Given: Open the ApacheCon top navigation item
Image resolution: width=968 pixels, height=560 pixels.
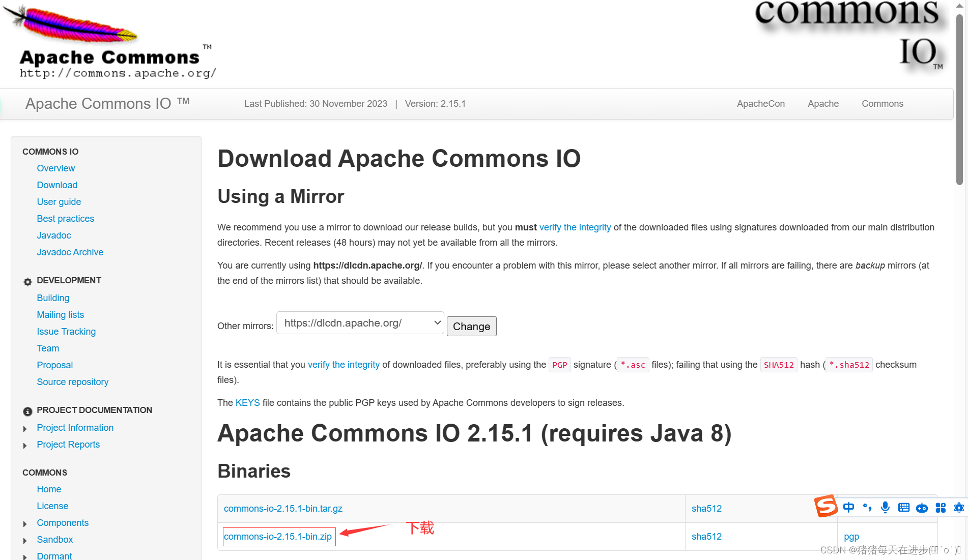Looking at the screenshot, I should [x=761, y=104].
